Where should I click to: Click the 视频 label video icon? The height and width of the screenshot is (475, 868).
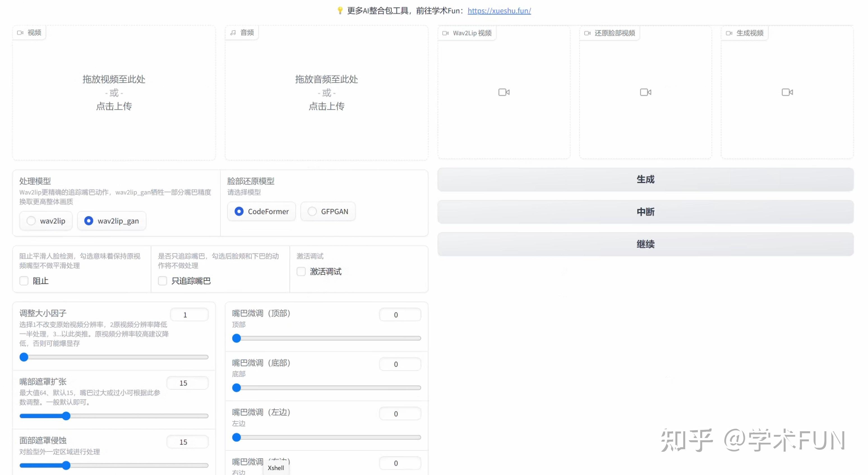(20, 33)
